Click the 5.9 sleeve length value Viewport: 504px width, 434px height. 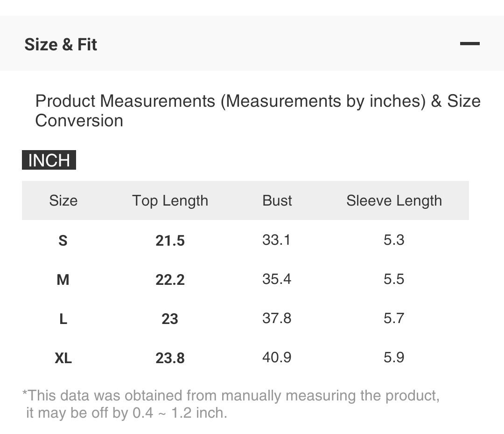(394, 358)
